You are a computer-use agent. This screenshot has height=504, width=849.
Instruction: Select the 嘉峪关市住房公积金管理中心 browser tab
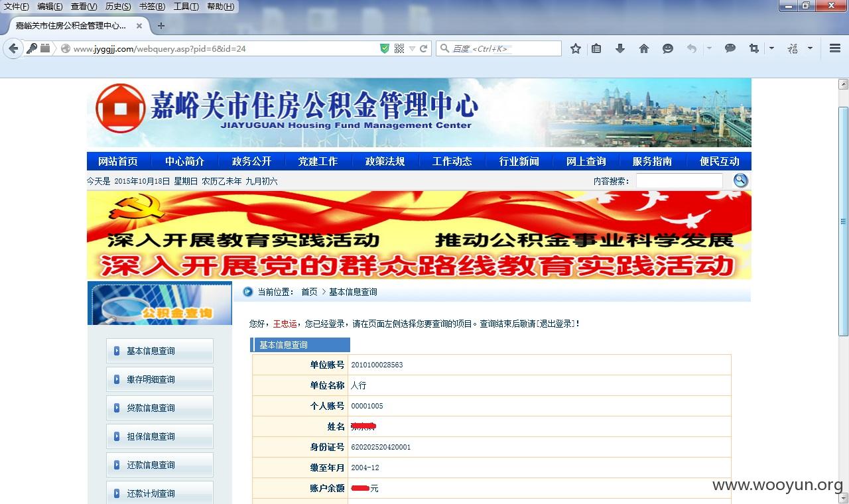[77, 26]
